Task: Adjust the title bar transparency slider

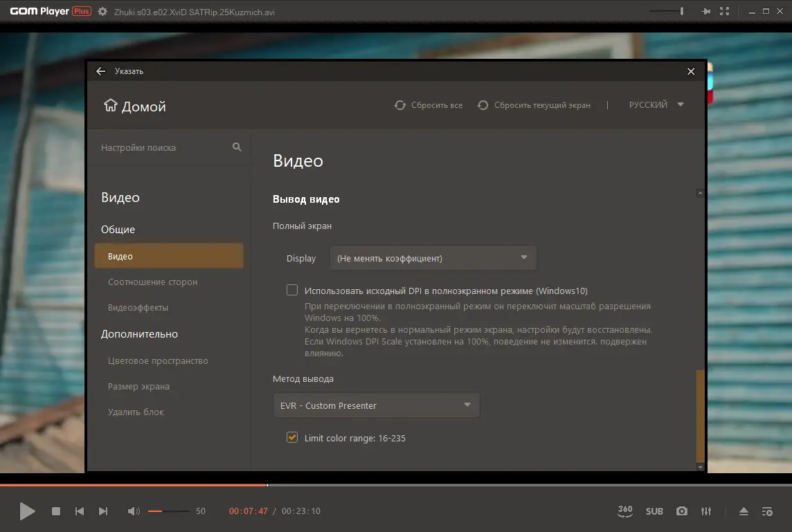Action: click(667, 11)
